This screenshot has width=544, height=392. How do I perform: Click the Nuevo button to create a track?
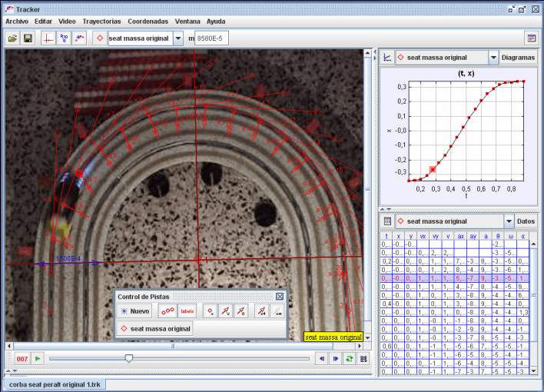click(135, 311)
